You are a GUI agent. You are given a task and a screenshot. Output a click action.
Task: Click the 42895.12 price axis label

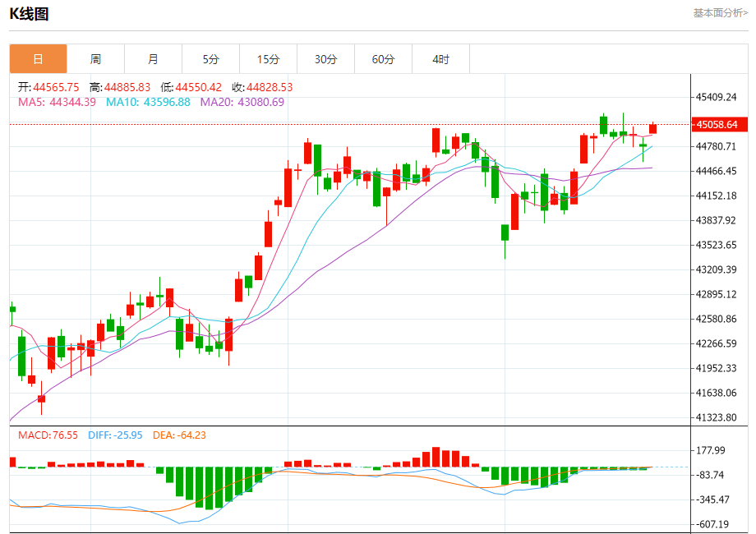(716, 294)
